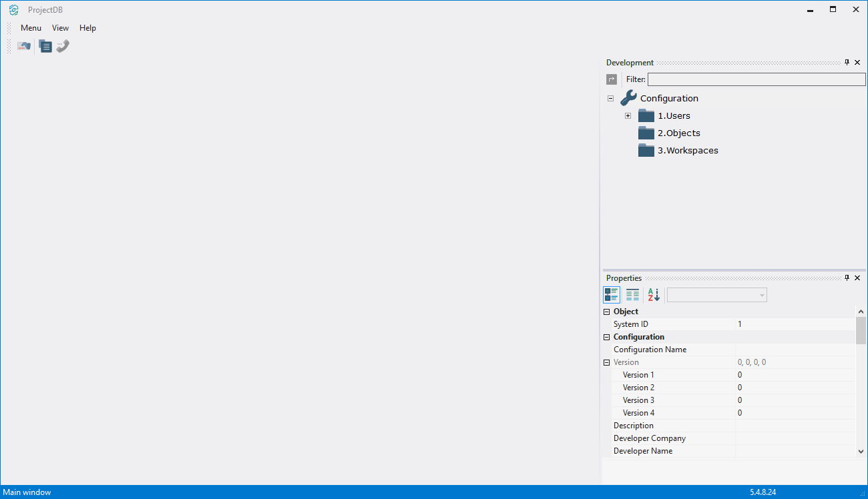Viewport: 868px width, 499px height.
Task: Open the Properties toolbar dropdown
Action: coord(761,295)
